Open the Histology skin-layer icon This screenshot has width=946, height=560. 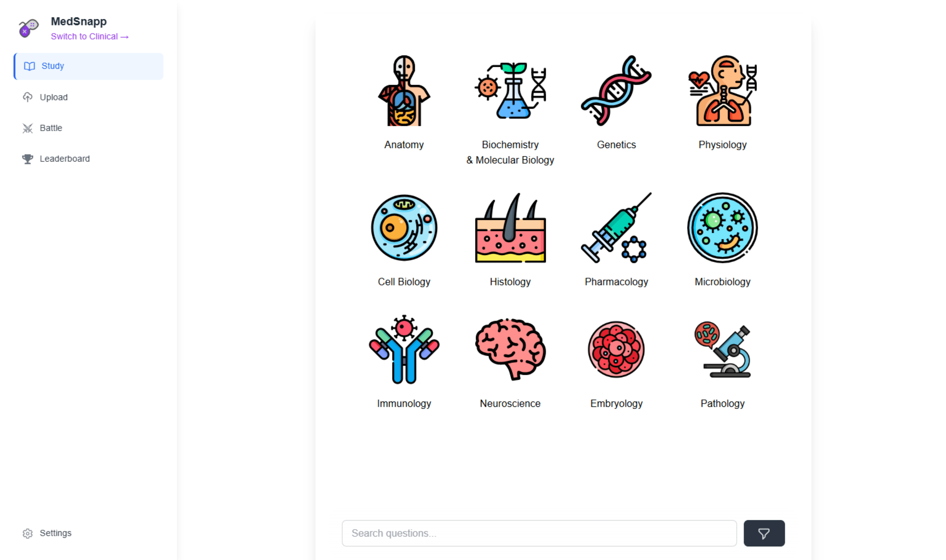510,228
